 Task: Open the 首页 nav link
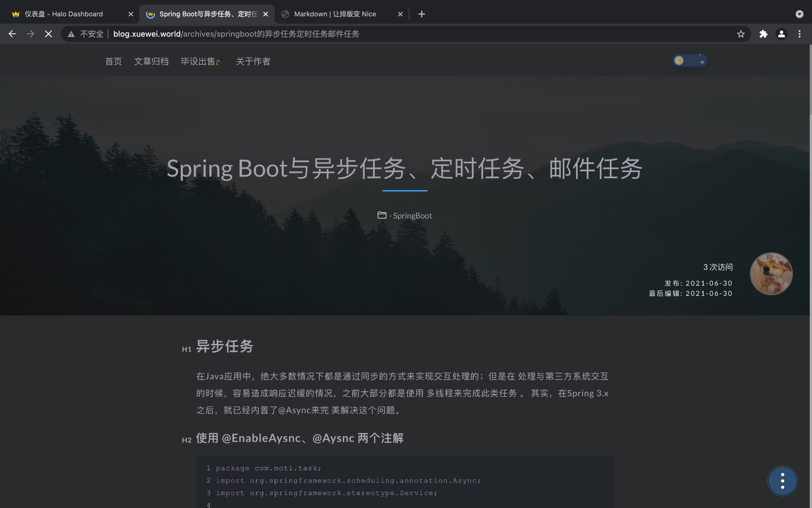tap(113, 61)
